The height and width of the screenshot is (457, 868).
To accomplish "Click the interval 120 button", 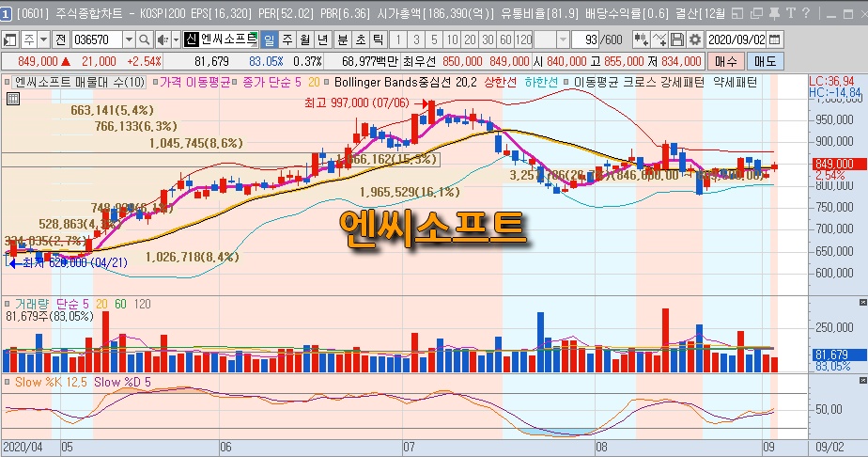I will click(523, 39).
